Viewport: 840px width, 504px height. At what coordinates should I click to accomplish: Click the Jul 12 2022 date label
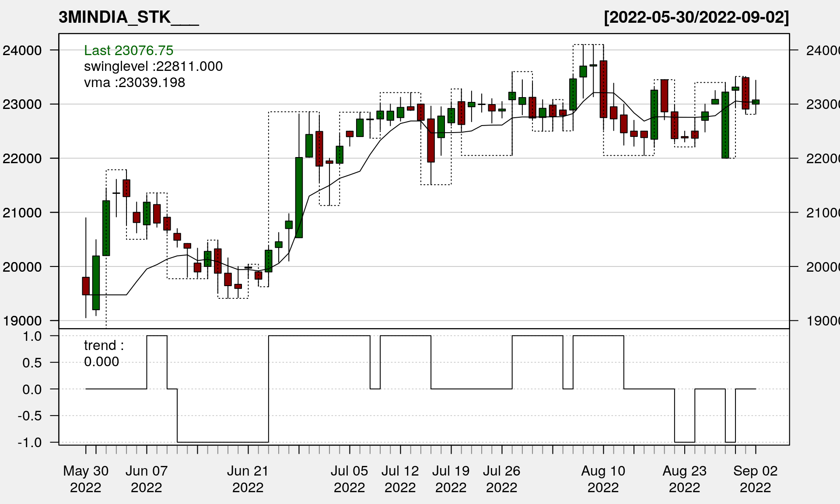400,479
